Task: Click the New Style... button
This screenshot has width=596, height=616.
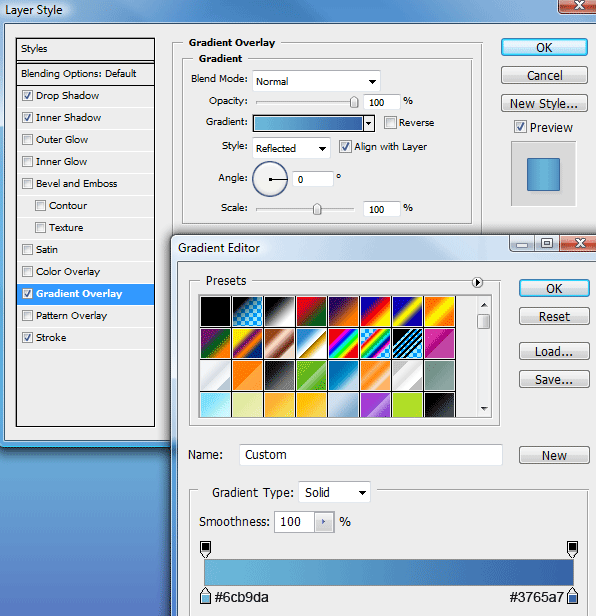Action: point(544,103)
